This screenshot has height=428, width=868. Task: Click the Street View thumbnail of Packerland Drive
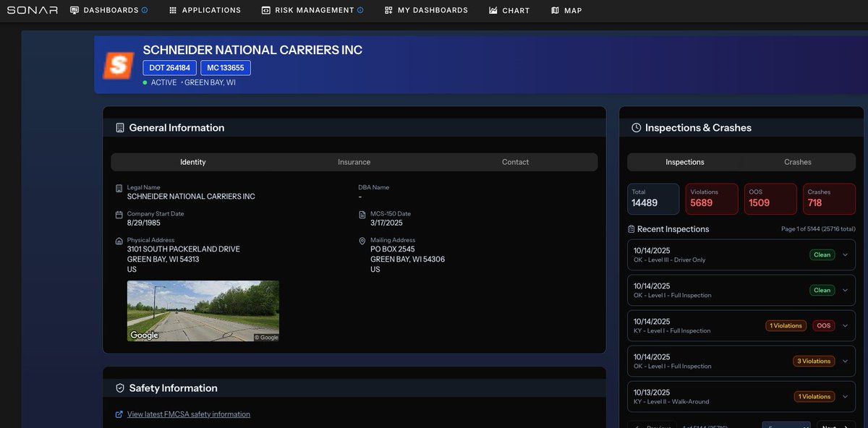tap(203, 311)
